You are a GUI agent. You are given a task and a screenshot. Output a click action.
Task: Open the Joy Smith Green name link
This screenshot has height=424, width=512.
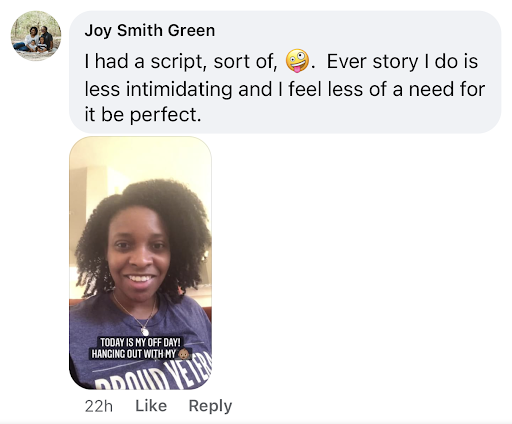coord(150,31)
